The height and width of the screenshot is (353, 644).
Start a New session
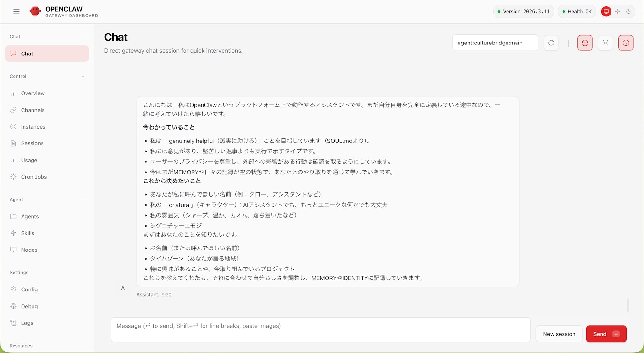[x=559, y=334]
